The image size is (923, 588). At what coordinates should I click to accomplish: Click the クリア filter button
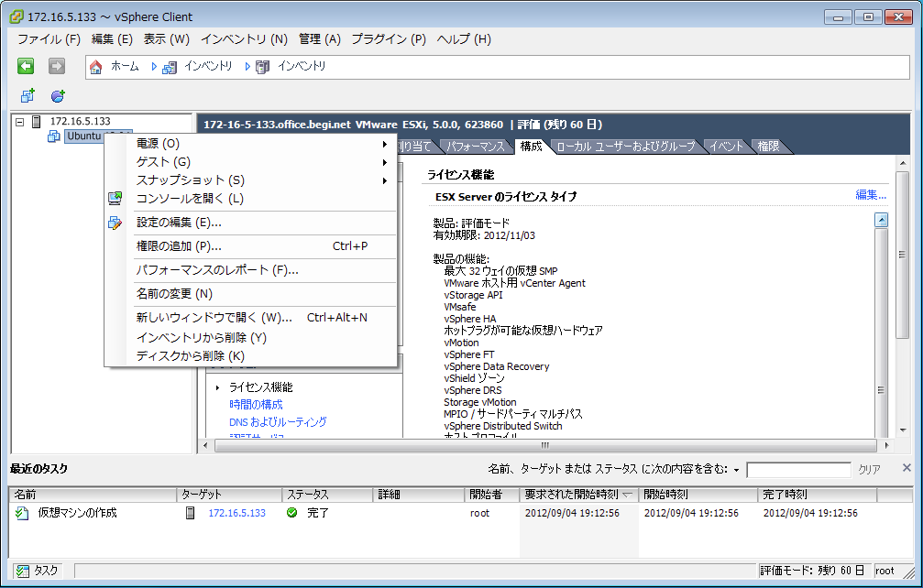[869, 469]
